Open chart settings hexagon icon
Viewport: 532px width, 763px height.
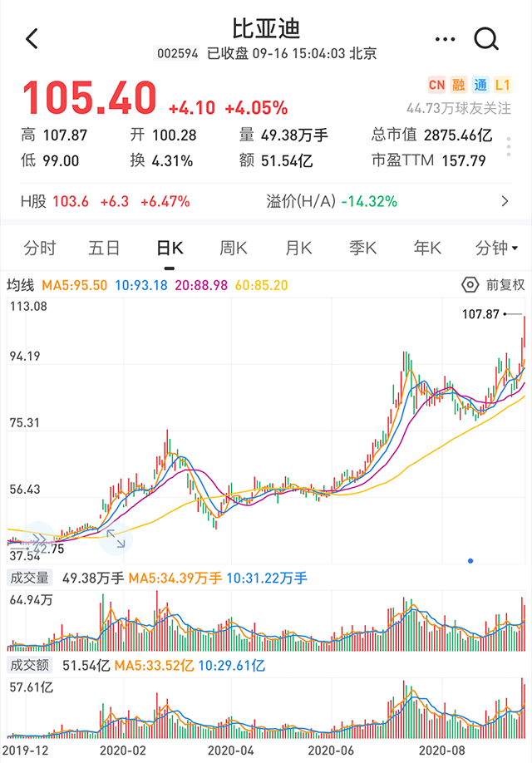(470, 284)
